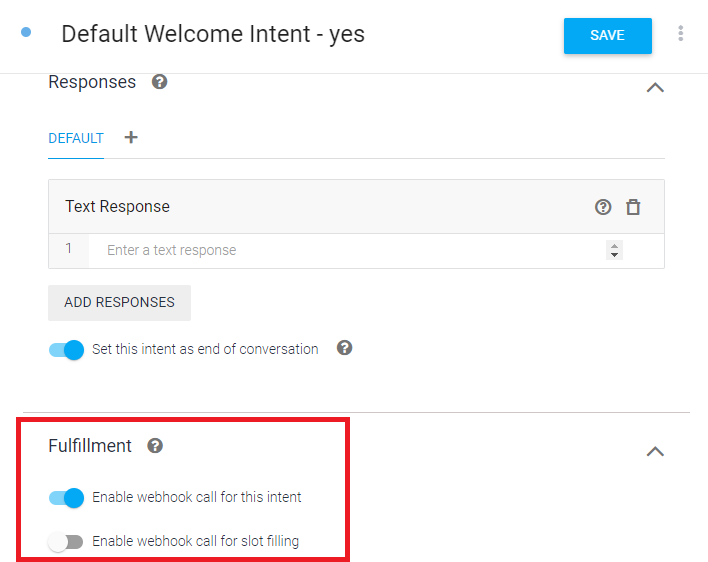Disable webhook call for this intent
Screen dimensions: 708x562
66,497
